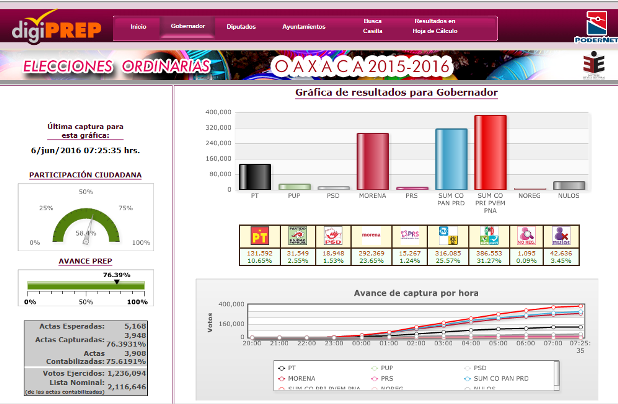This screenshot has height=404, width=618.
Task: Click the red PRI PVEM PNA bar
Action: click(x=490, y=153)
